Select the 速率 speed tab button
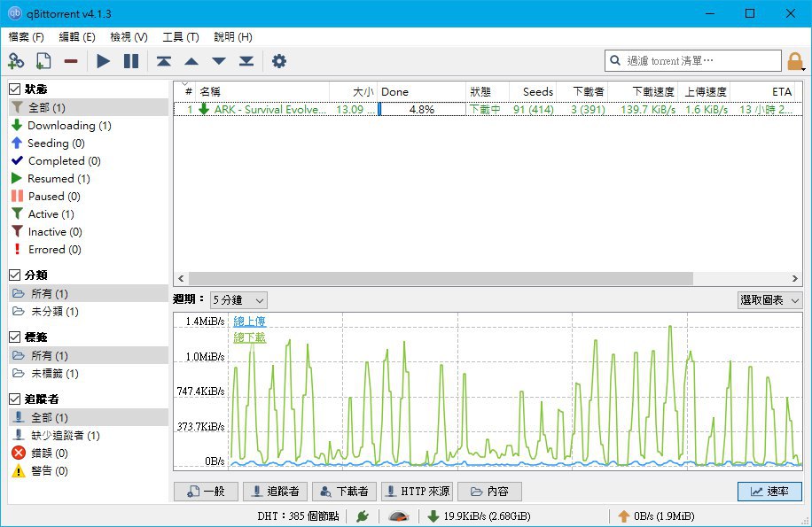The width and height of the screenshot is (812, 527). pyautogui.click(x=770, y=492)
